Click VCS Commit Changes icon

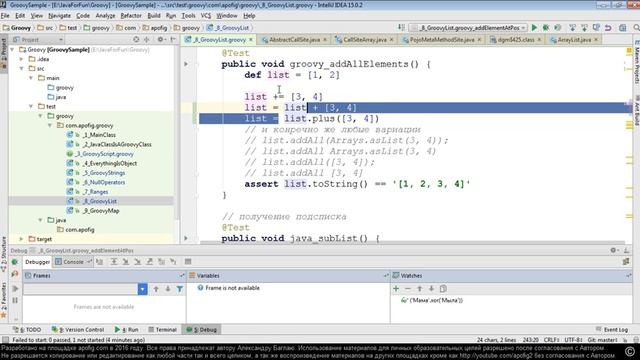[x=584, y=28]
